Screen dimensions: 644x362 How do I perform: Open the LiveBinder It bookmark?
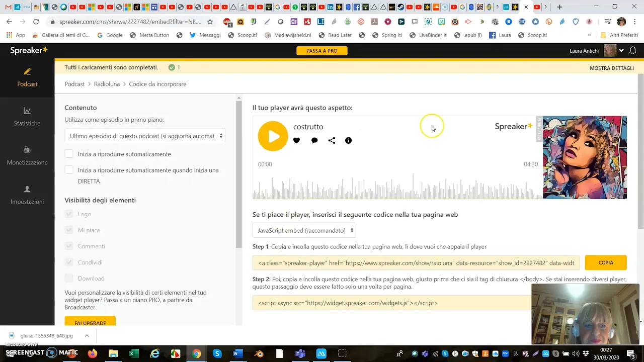click(x=428, y=35)
